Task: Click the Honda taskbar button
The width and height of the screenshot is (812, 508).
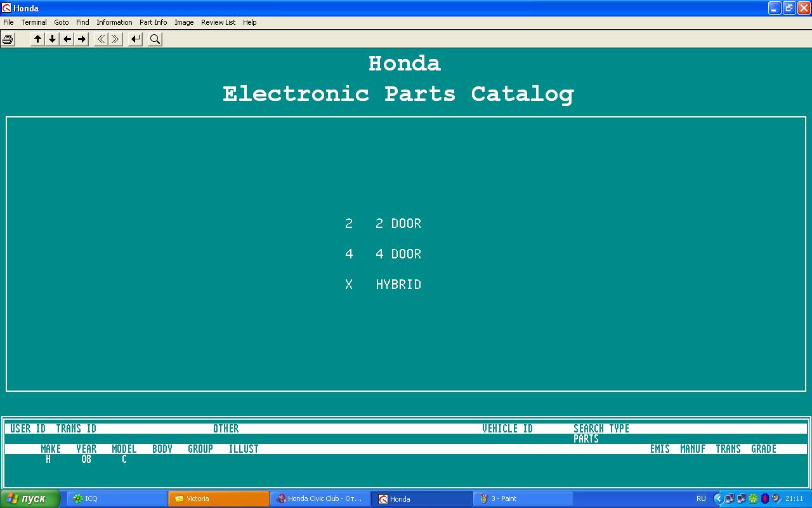Action: (421, 498)
